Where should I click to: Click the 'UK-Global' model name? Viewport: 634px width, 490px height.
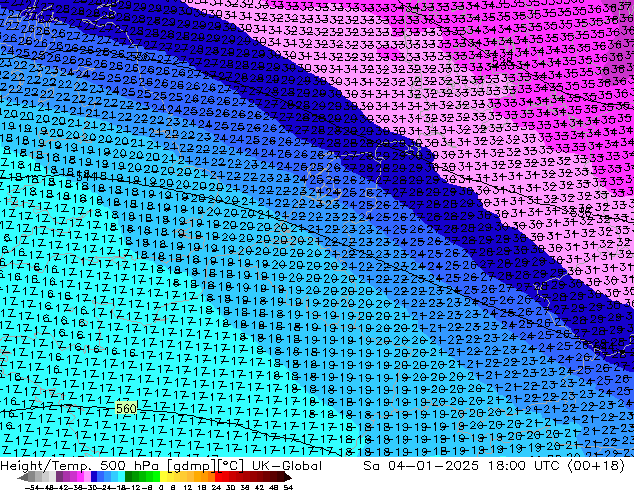point(287,466)
